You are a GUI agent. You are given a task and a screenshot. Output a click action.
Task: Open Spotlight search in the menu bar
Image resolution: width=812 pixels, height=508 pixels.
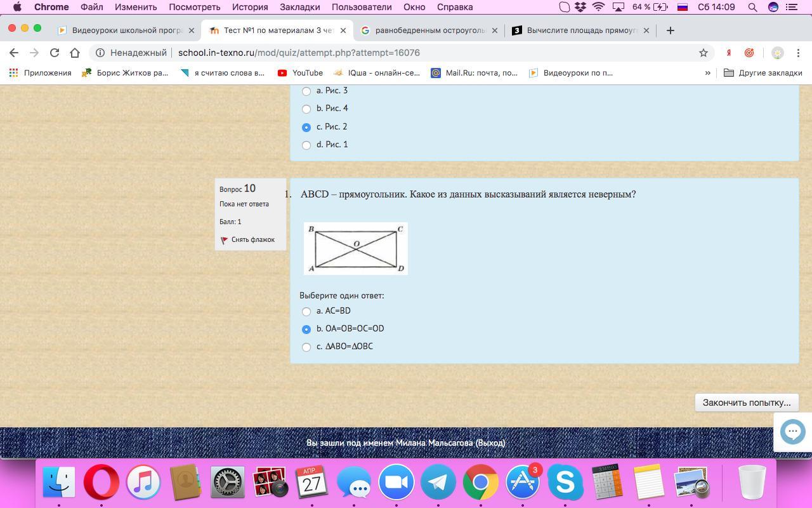pyautogui.click(x=752, y=7)
